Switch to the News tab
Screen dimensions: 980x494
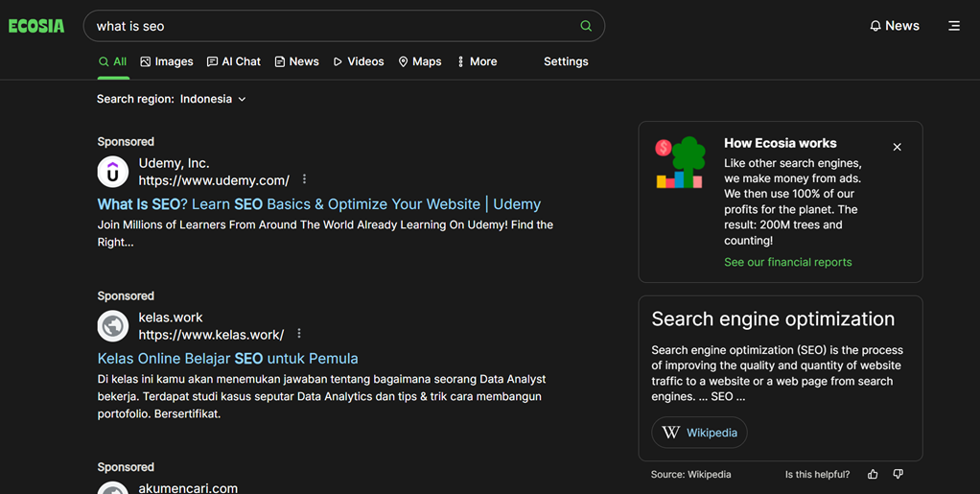click(x=297, y=61)
